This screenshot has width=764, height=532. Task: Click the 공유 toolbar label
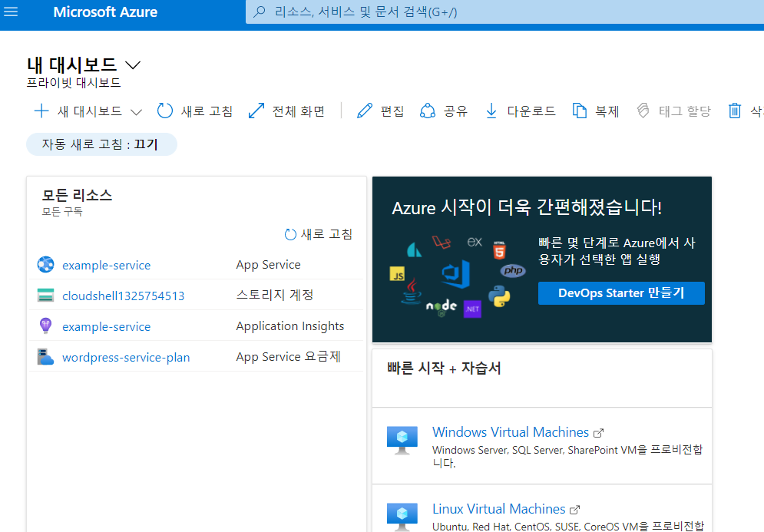455,111
